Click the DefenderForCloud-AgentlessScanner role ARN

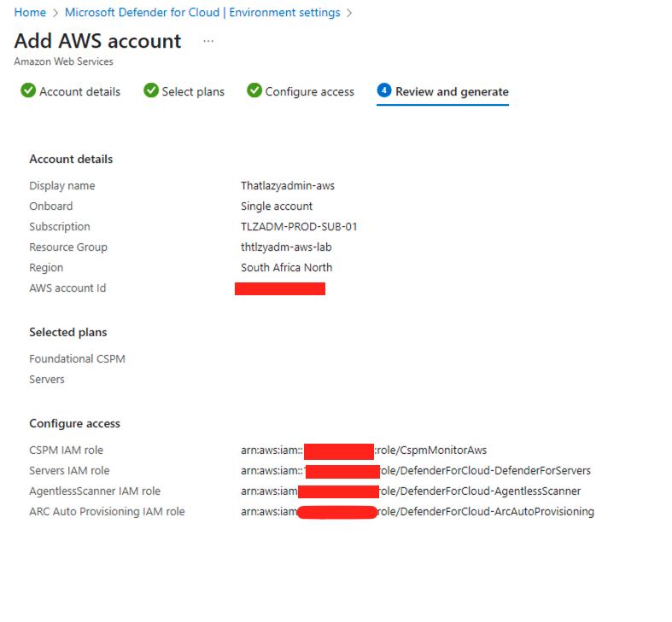click(479, 491)
